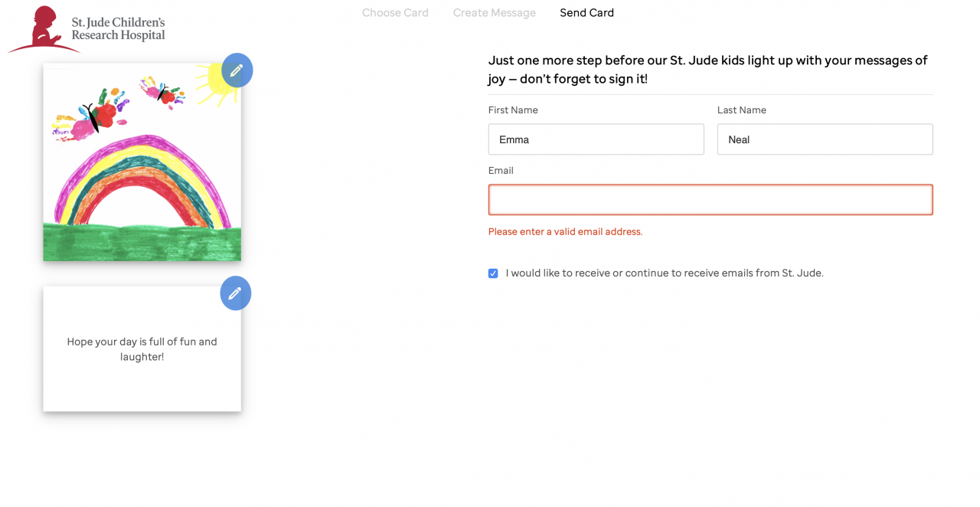Click the First Name label

(513, 110)
